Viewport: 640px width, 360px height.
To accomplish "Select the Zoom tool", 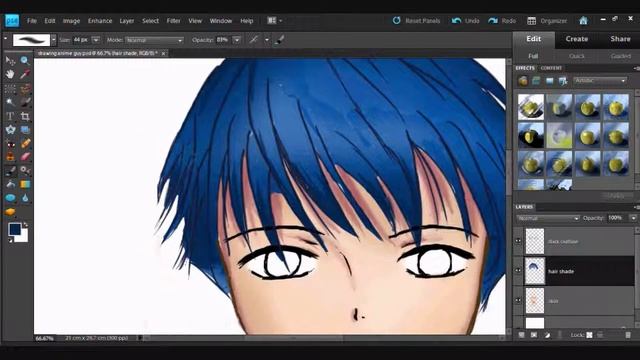I will 25,61.
